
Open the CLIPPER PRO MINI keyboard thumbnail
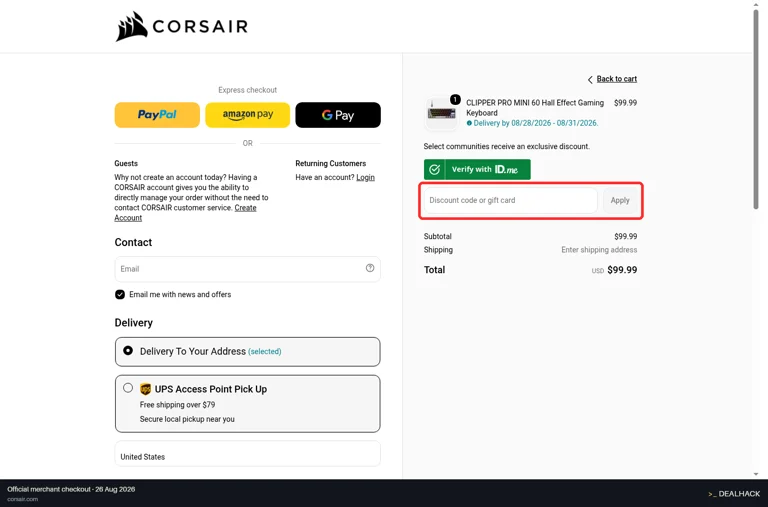point(441,114)
